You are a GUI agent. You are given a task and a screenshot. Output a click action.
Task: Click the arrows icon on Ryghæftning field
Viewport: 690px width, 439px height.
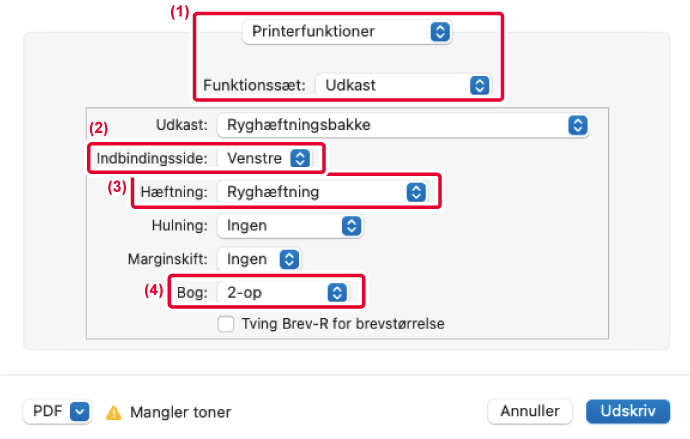click(x=416, y=192)
